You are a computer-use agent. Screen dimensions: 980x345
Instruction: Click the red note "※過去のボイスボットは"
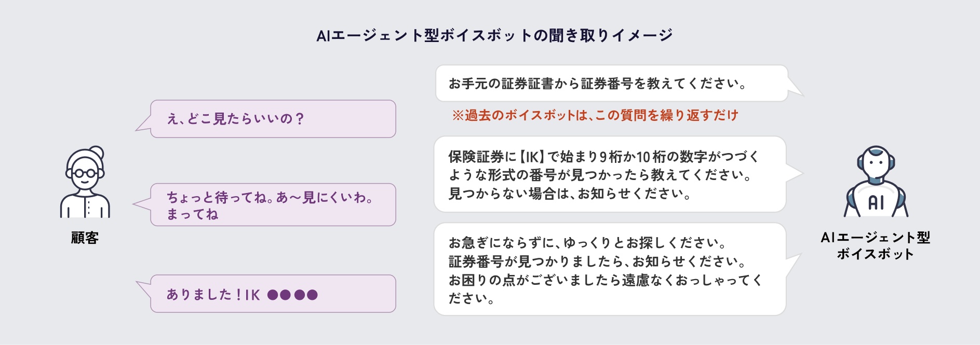[x=595, y=115]
